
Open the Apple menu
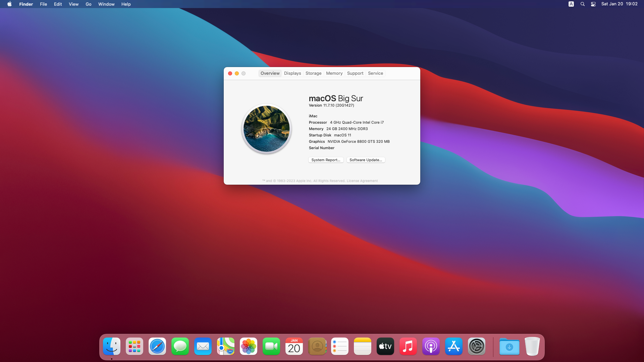(9, 4)
